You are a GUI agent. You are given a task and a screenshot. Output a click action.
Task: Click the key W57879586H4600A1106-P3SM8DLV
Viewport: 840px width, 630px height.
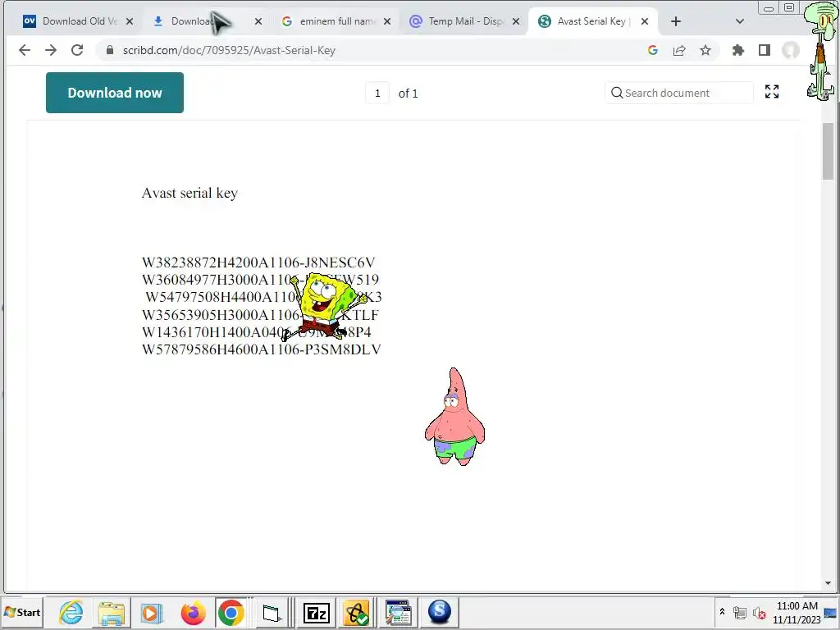pyautogui.click(x=262, y=349)
